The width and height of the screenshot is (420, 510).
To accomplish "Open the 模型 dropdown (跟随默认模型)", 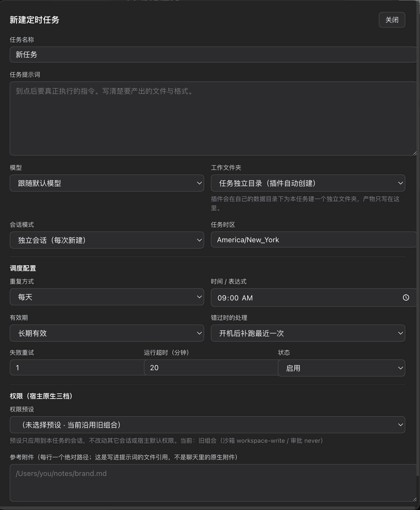I will coord(107,183).
